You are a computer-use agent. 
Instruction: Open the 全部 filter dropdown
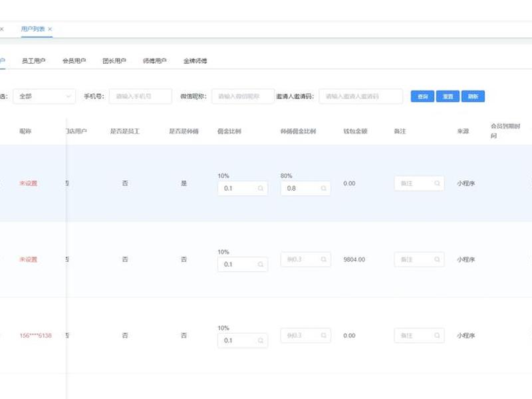(44, 96)
